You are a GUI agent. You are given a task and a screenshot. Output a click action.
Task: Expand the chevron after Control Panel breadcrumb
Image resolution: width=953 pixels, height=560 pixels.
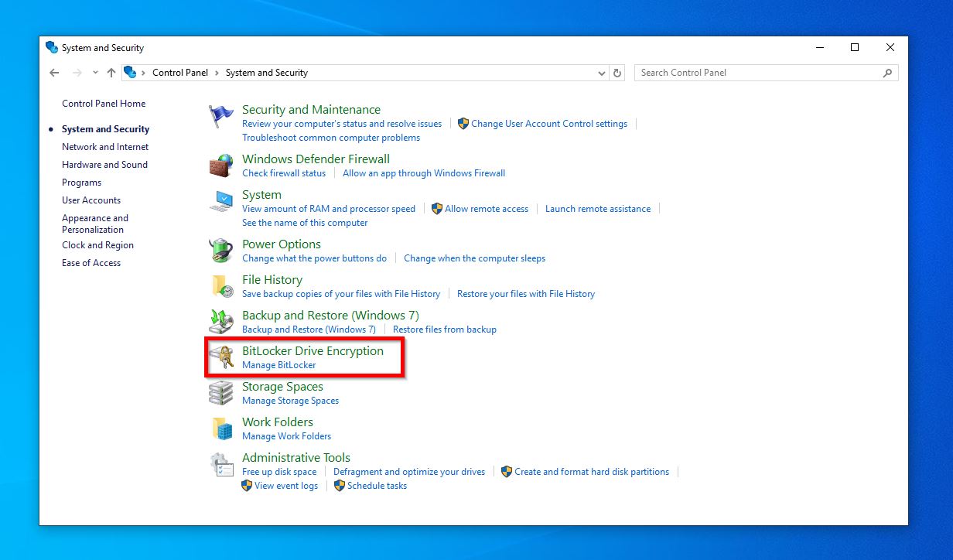(217, 73)
